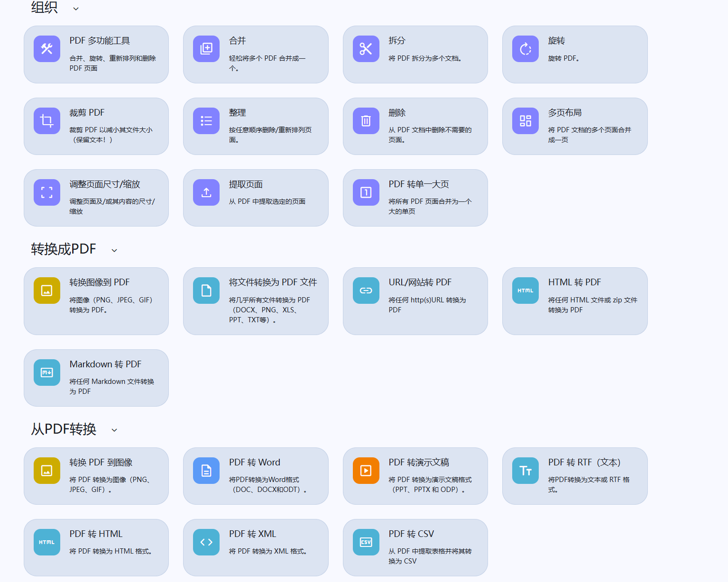Viewport: 728px width, 582px height.
Task: Click the title PDF 转单一大页
Action: (419, 184)
